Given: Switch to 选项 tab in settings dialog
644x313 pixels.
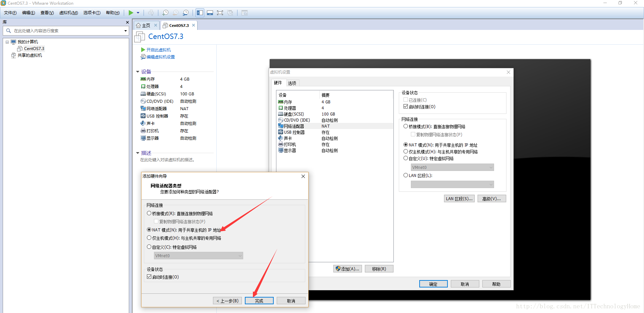Looking at the screenshot, I should coord(292,83).
